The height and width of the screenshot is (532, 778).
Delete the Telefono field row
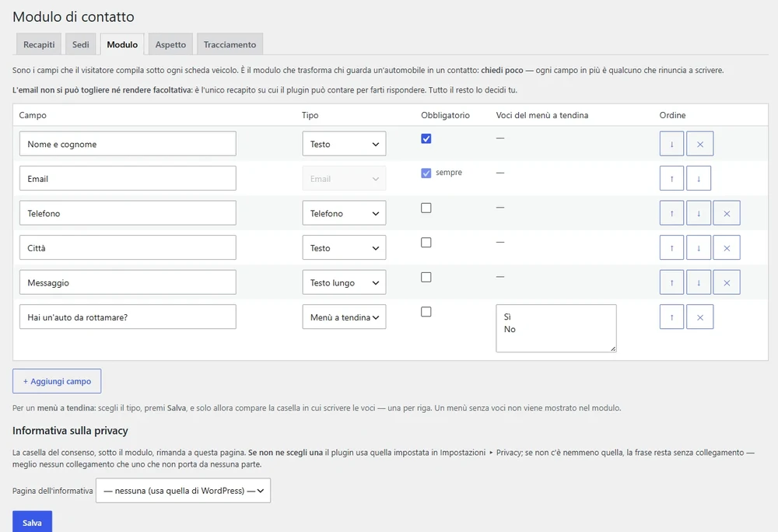click(727, 213)
